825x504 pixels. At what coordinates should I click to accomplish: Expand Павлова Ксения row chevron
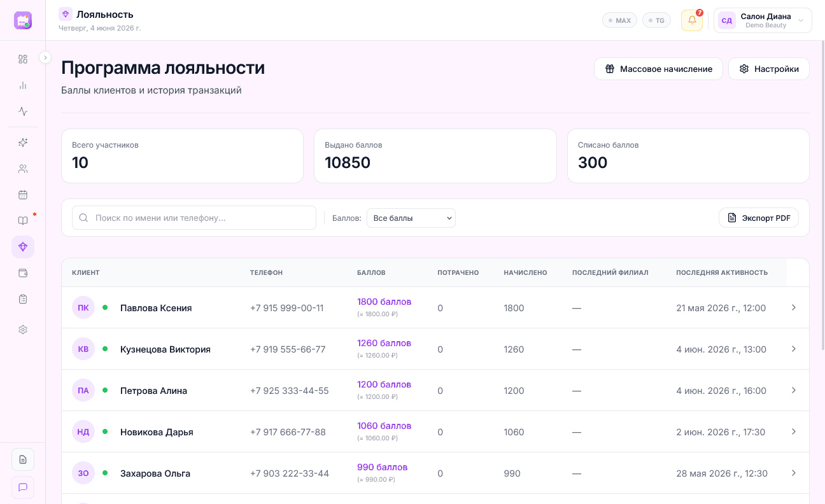[x=794, y=307]
